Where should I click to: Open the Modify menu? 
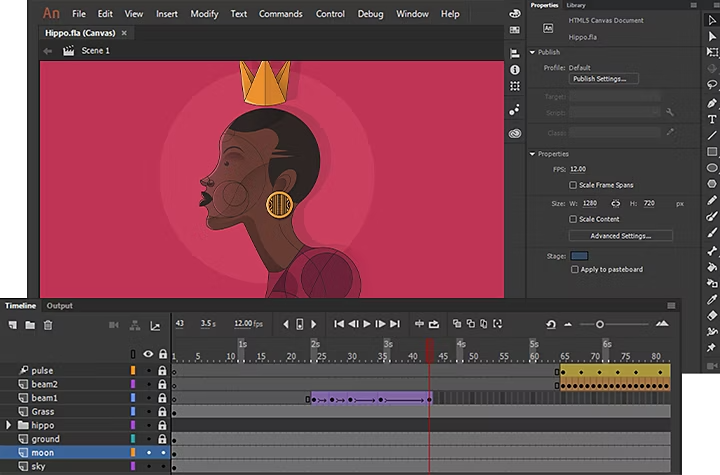[204, 14]
